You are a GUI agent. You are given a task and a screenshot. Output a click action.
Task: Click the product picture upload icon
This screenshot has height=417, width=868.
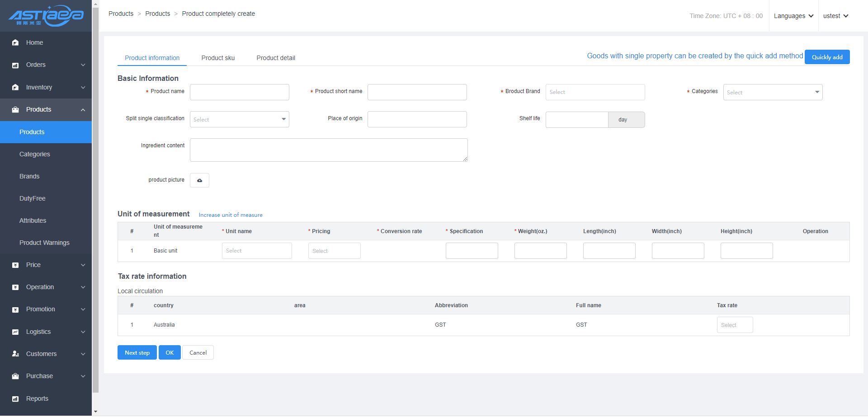click(199, 180)
